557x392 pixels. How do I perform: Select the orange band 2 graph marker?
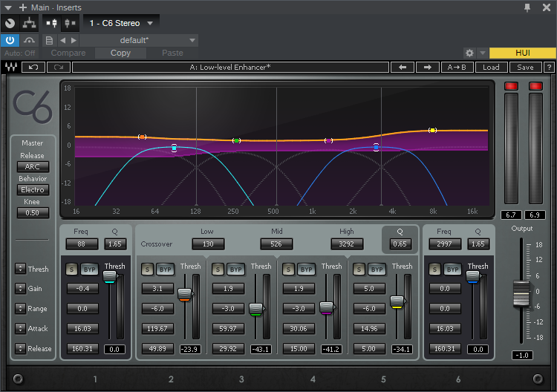point(142,137)
